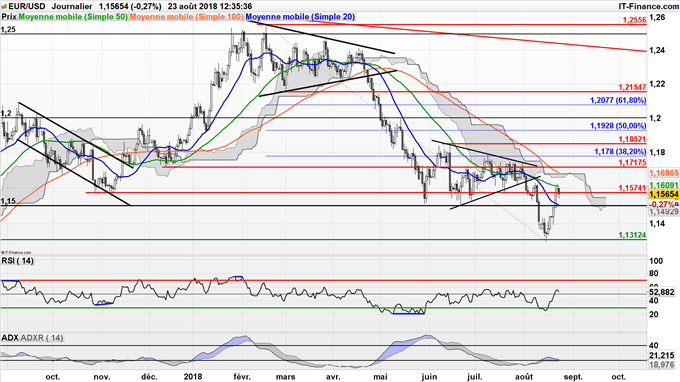Click the red -0,27% change tag
Image resolution: width=680 pixels, height=382 pixels.
pyautogui.click(x=662, y=204)
